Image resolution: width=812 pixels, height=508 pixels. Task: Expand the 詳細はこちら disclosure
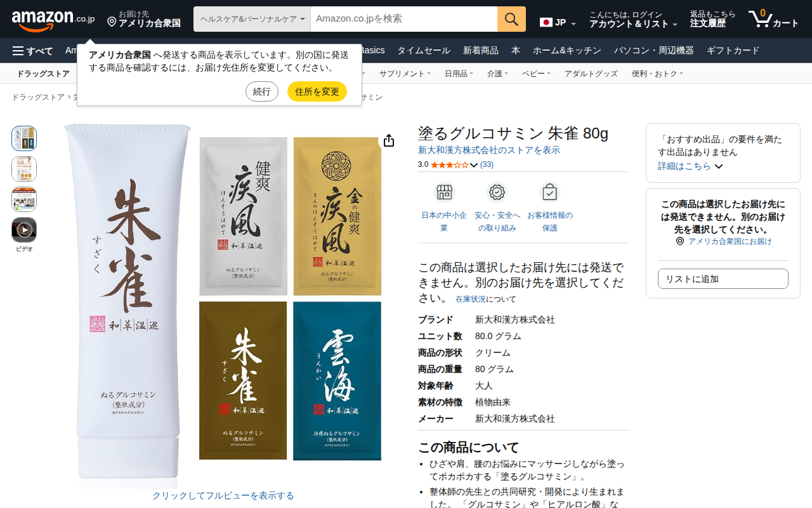[690, 166]
